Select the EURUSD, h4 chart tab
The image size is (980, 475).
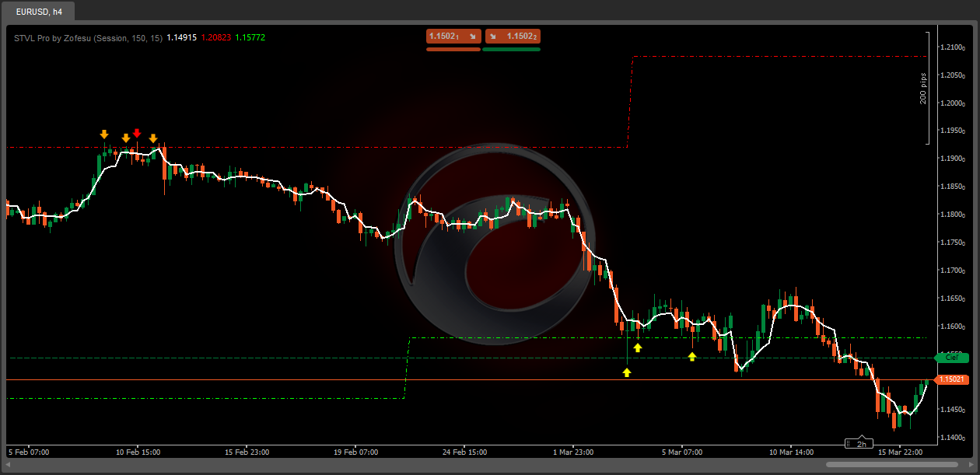(40, 12)
